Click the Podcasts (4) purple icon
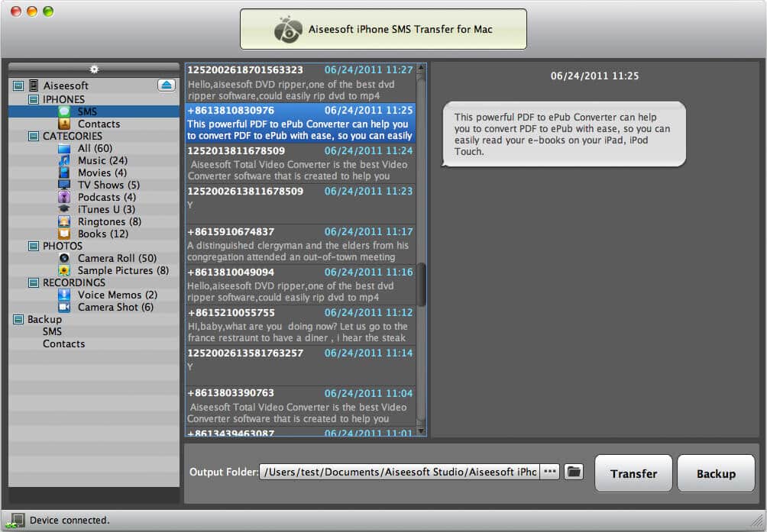This screenshot has width=767, height=532. tap(64, 197)
